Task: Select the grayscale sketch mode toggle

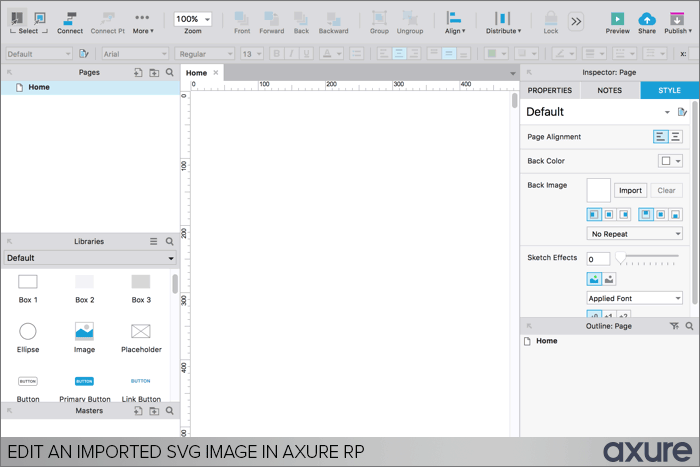Action: (609, 279)
